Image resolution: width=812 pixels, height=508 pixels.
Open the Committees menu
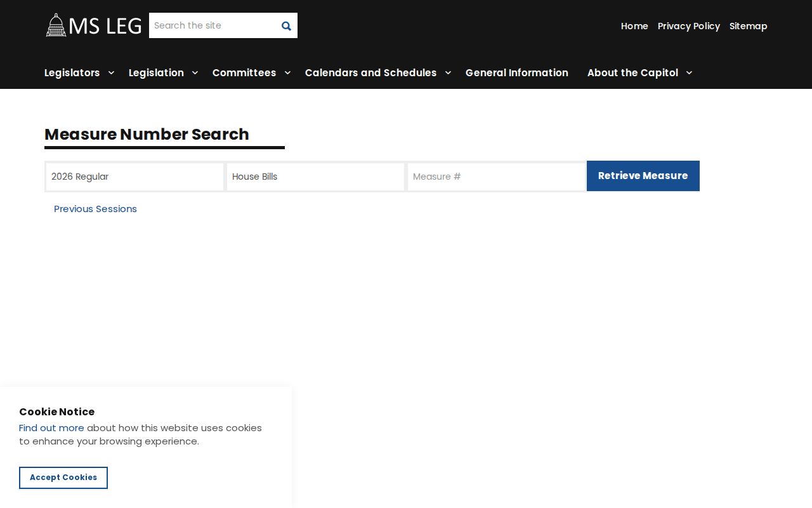pos(244,72)
